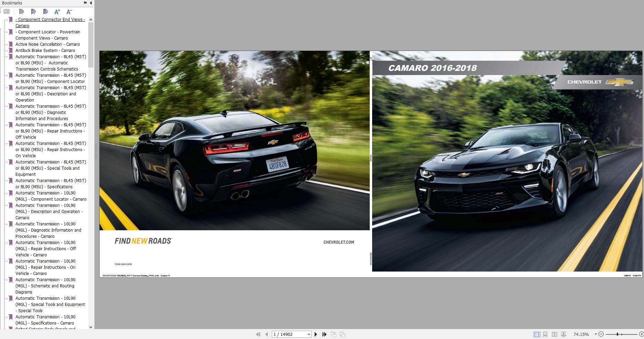Image resolution: width=644 pixels, height=339 pixels.
Task: Click the bookmarks scrollbar up arrow
Action: click(x=91, y=20)
